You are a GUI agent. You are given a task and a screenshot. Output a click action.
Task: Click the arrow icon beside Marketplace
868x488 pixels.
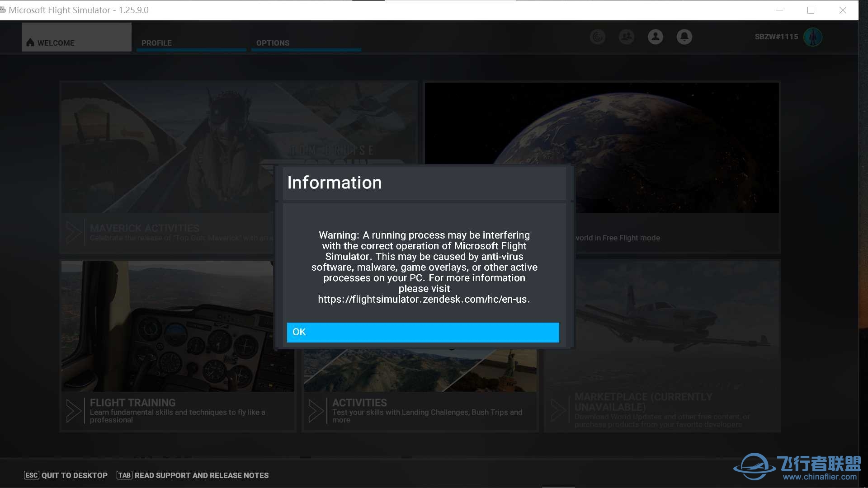558,411
